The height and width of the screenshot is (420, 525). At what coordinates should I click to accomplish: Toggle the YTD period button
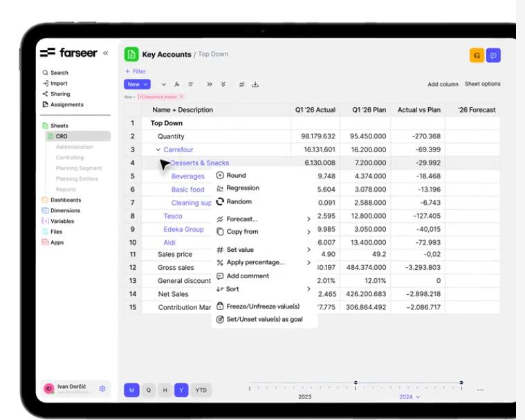pyautogui.click(x=201, y=390)
